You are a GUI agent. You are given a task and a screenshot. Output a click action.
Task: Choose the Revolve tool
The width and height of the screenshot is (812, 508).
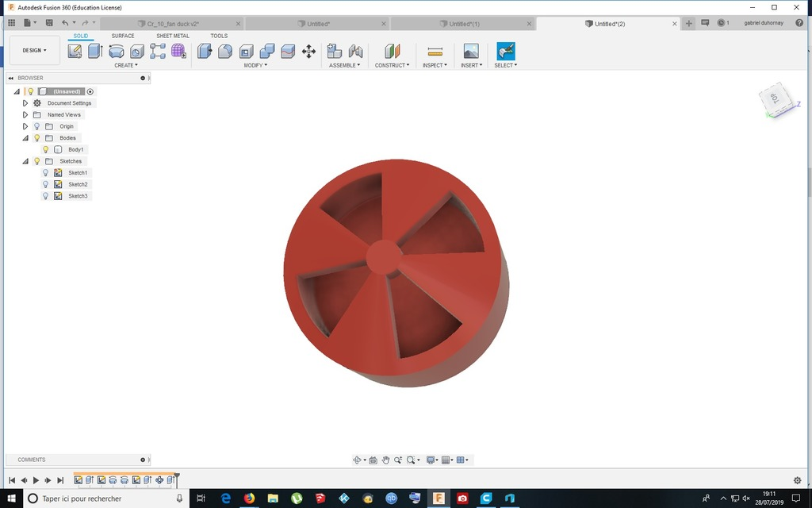[x=117, y=50]
